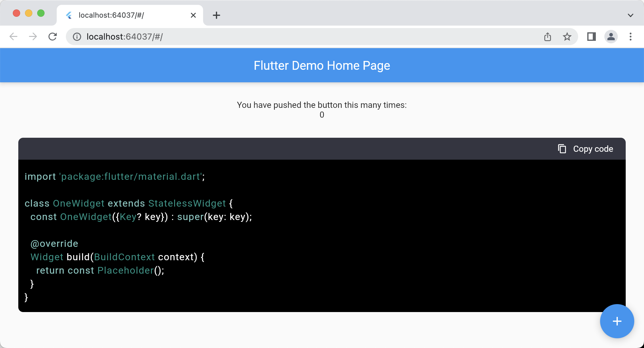Open a new browser tab
Image resolution: width=644 pixels, height=348 pixels.
pyautogui.click(x=216, y=15)
